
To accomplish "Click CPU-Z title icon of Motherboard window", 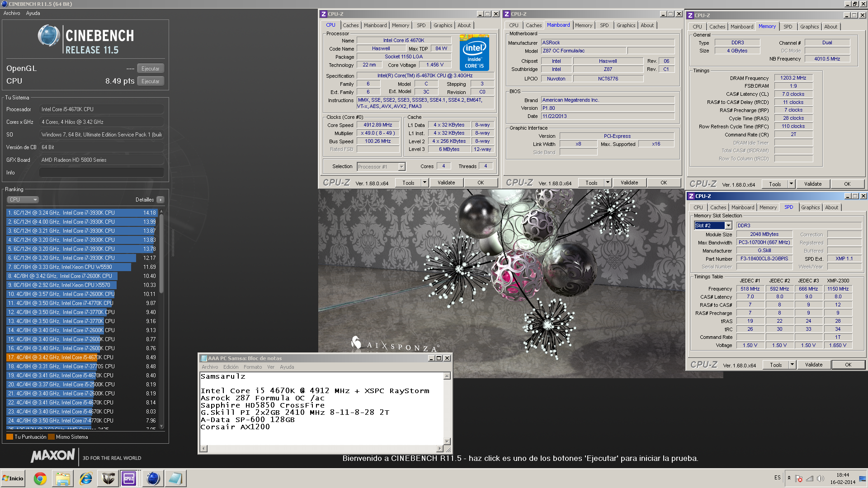I will tap(507, 14).
